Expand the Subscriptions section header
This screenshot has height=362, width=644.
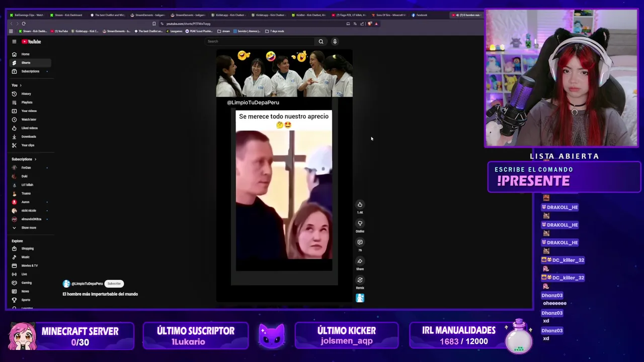tap(23, 159)
